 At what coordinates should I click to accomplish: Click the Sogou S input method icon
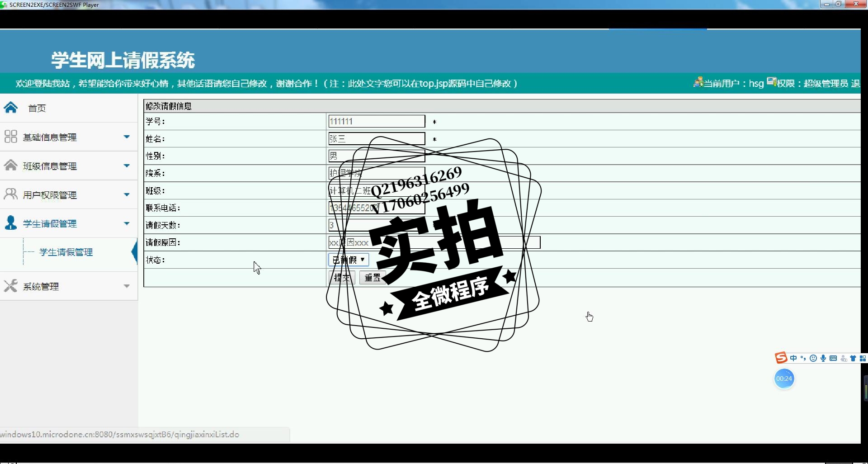[781, 358]
